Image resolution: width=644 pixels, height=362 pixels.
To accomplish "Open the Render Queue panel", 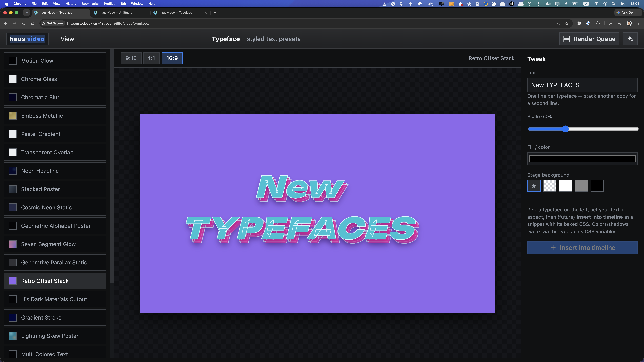I will tap(589, 39).
